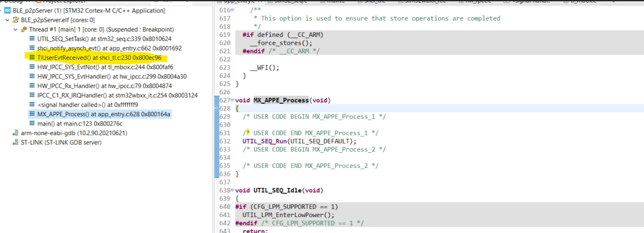
Task: Click UTIL_SEQ_Run(UTIL_SEQ_DEFAULT) on line 632
Action: (x=299, y=141)
